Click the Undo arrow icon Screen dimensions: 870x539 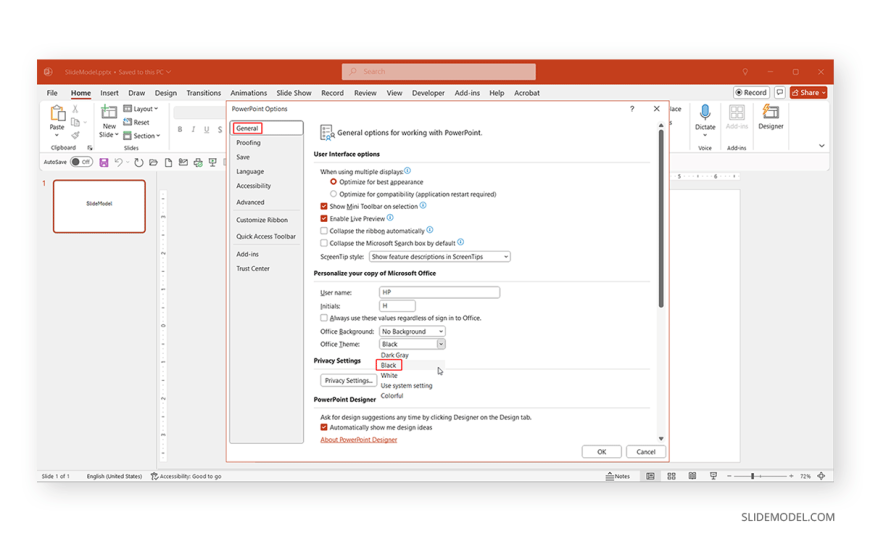(118, 163)
